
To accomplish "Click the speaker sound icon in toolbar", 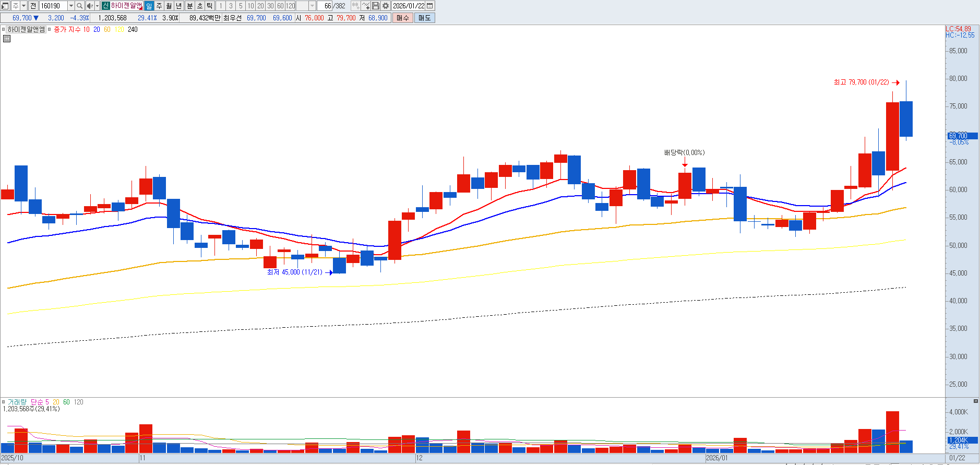I will point(89,6).
